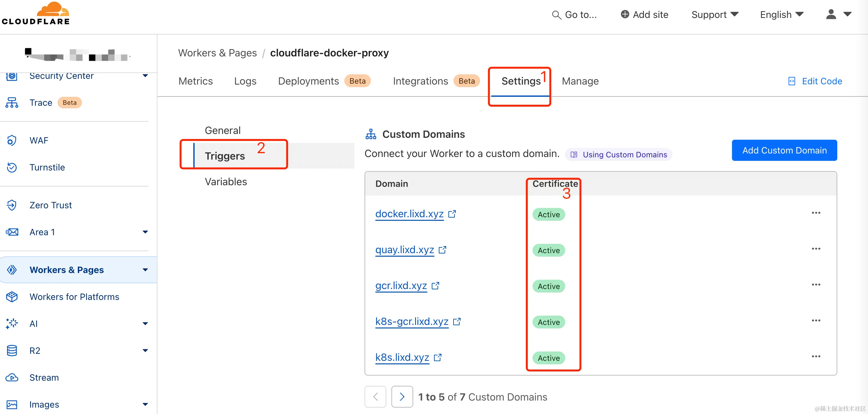Expand the Area 1 menu arrow
The image size is (868, 414).
[145, 232]
